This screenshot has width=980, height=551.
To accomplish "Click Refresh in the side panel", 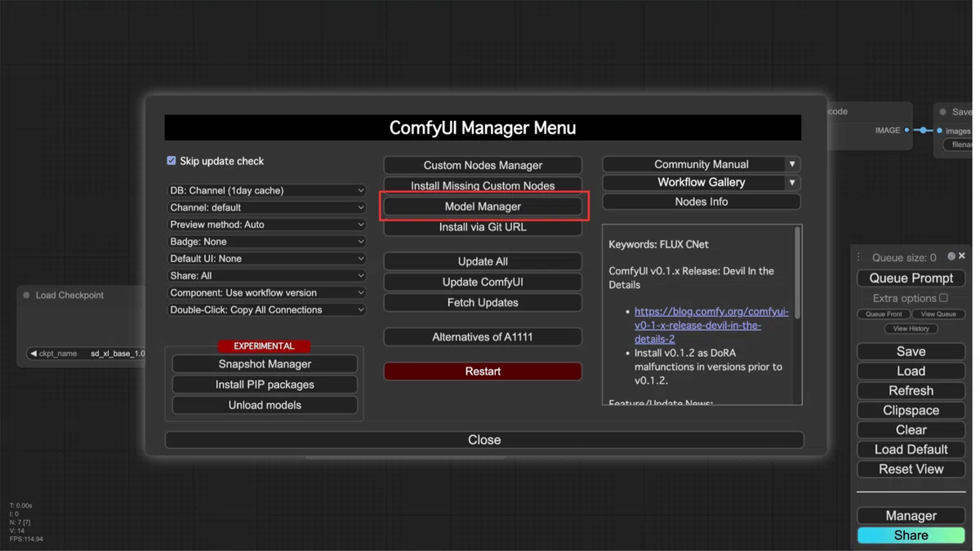I will [911, 391].
